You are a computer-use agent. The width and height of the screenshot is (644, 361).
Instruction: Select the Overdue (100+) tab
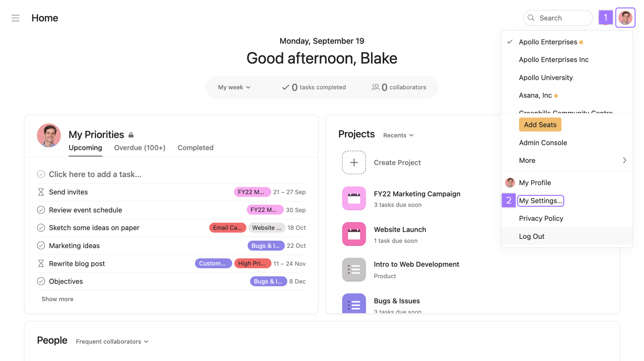(140, 148)
